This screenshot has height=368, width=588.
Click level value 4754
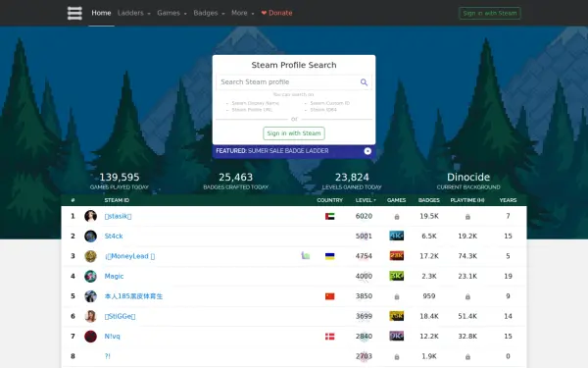pyautogui.click(x=364, y=256)
